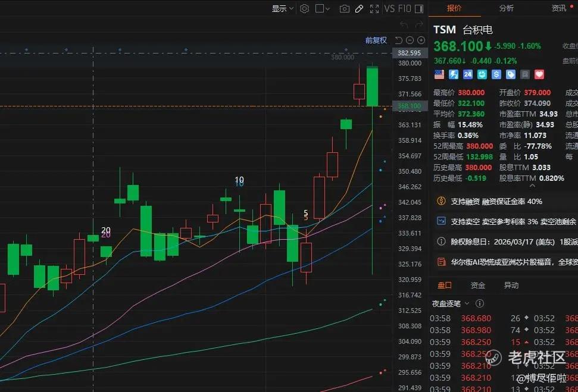Click the price tag badge icon
This screenshot has height=392, width=578.
(511, 75)
